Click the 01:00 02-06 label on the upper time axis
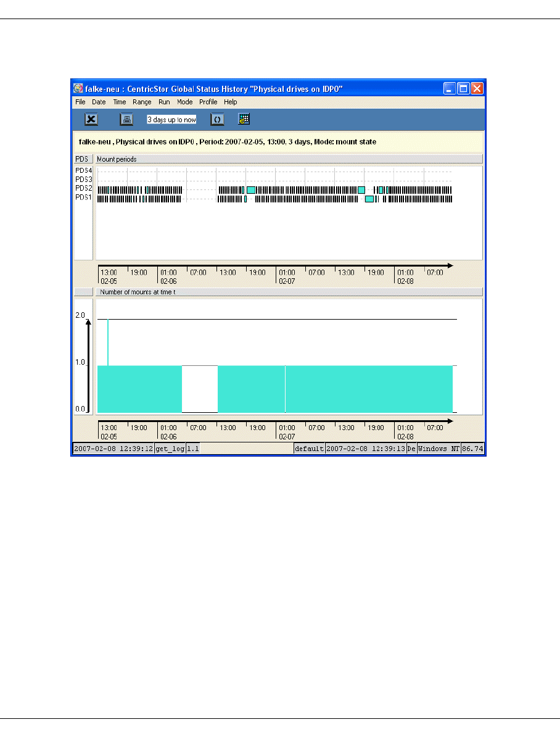The height and width of the screenshot is (738, 560). [x=168, y=276]
